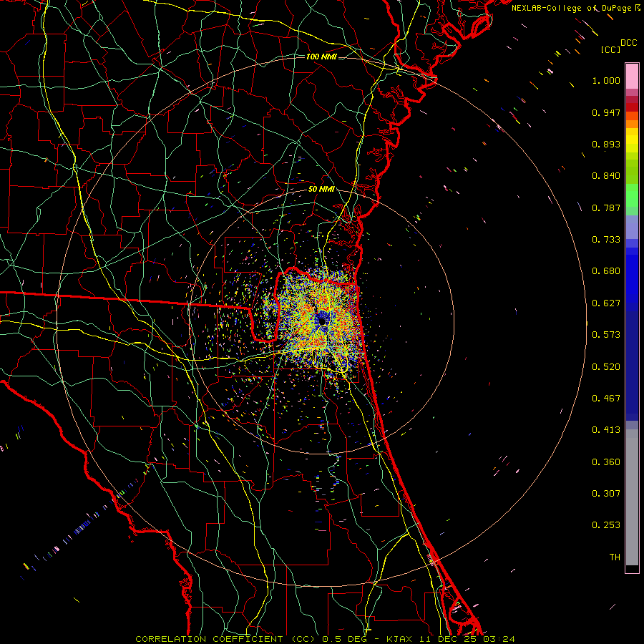Screen dimensions: 644x644
Task: Select the DCC product label
Action: click(x=628, y=43)
